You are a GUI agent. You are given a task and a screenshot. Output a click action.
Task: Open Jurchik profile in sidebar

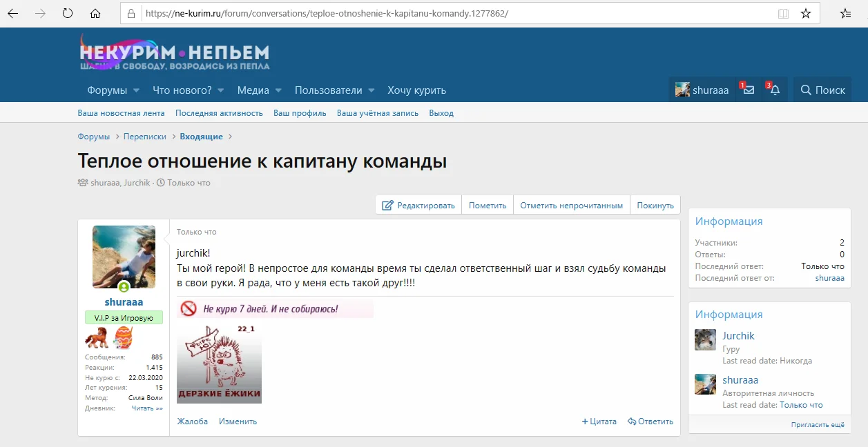738,336
